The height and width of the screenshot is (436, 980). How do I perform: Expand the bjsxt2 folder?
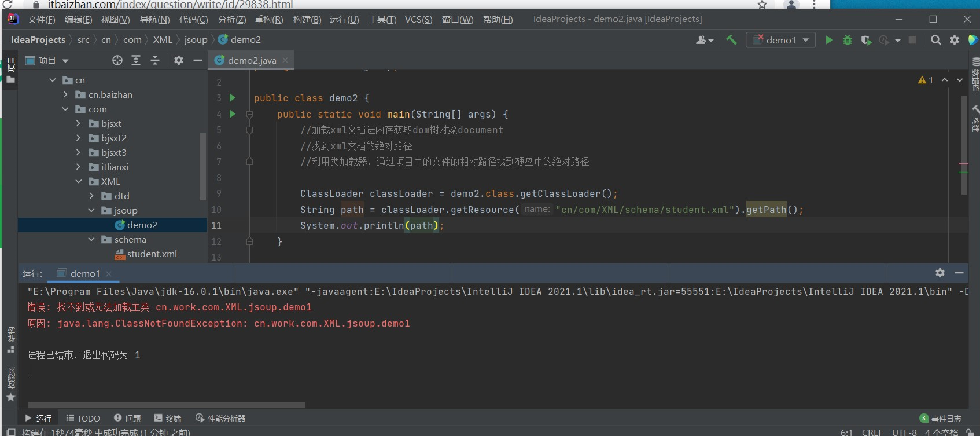click(78, 138)
